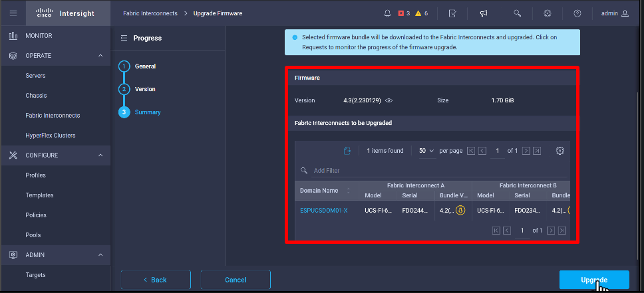Click the top page number field

[x=498, y=151]
